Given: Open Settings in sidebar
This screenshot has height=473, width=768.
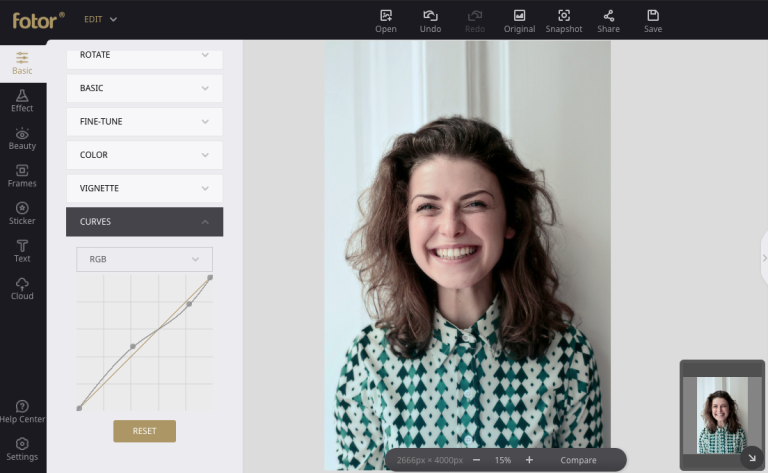Looking at the screenshot, I should (x=23, y=449).
